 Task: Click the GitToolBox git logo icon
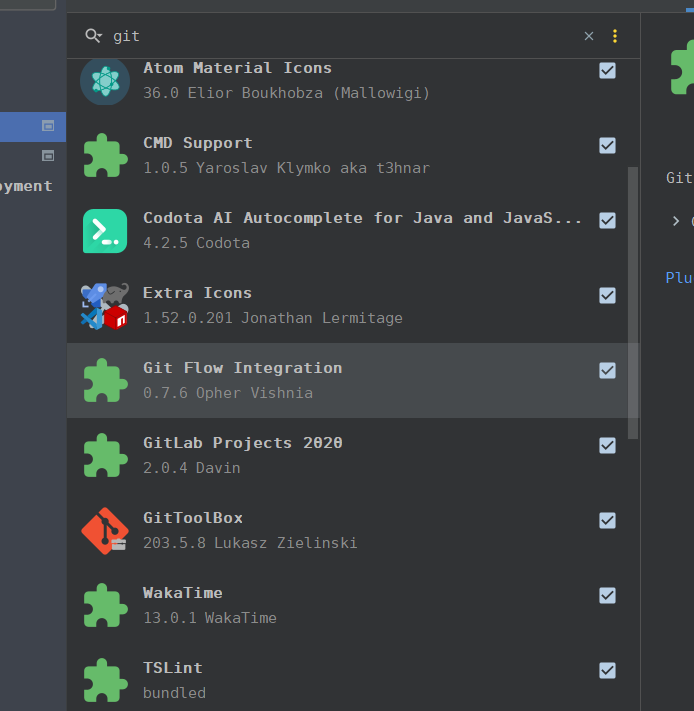[105, 531]
